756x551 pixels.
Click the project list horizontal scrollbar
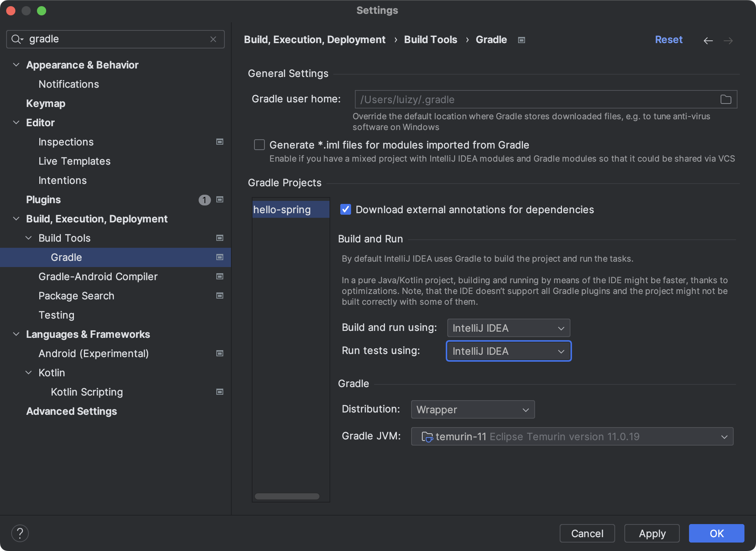287,496
